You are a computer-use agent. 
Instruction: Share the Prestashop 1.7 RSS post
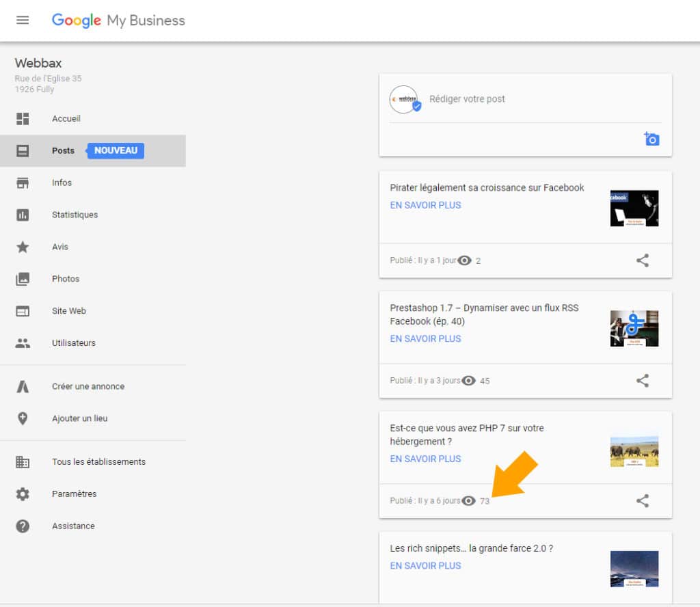point(643,381)
